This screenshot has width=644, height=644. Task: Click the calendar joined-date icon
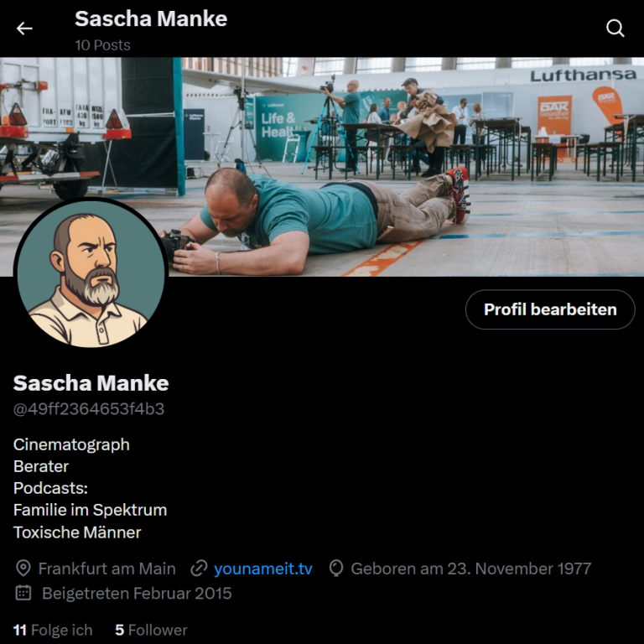pos(23,593)
